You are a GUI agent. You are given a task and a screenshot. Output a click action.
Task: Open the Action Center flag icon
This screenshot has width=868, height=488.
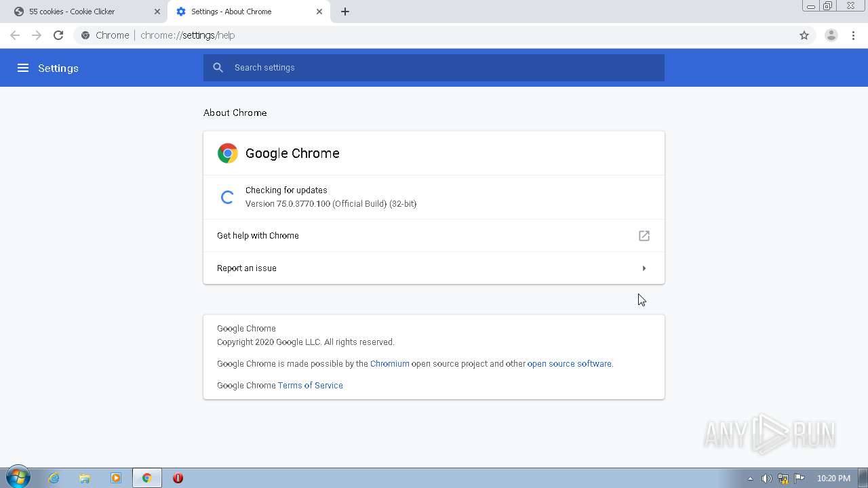click(800, 479)
